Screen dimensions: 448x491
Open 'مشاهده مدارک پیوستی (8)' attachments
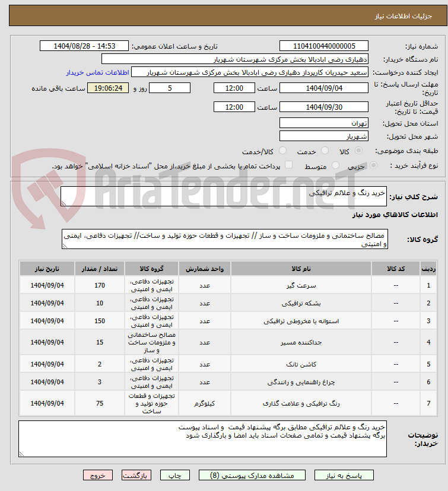click(x=252, y=475)
